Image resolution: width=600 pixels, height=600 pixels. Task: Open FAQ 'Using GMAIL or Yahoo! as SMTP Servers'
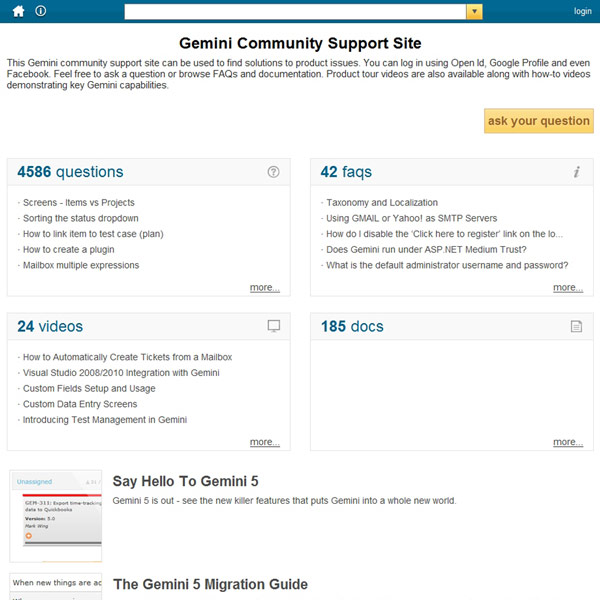coord(411,218)
